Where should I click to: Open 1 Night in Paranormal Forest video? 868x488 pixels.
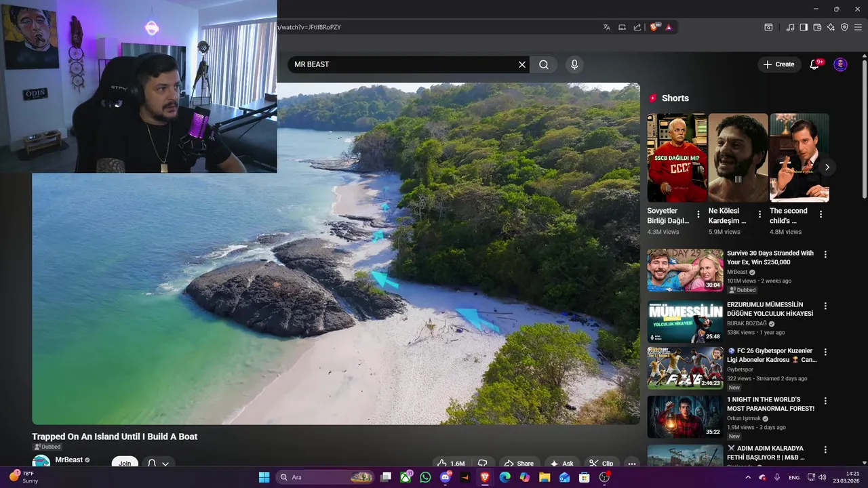coord(770,404)
